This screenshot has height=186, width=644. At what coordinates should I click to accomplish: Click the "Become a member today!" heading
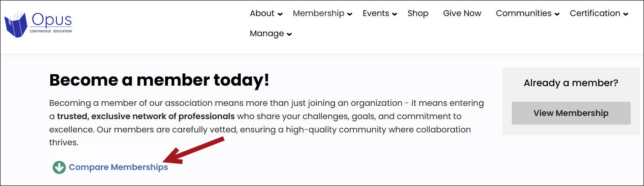[159, 81]
